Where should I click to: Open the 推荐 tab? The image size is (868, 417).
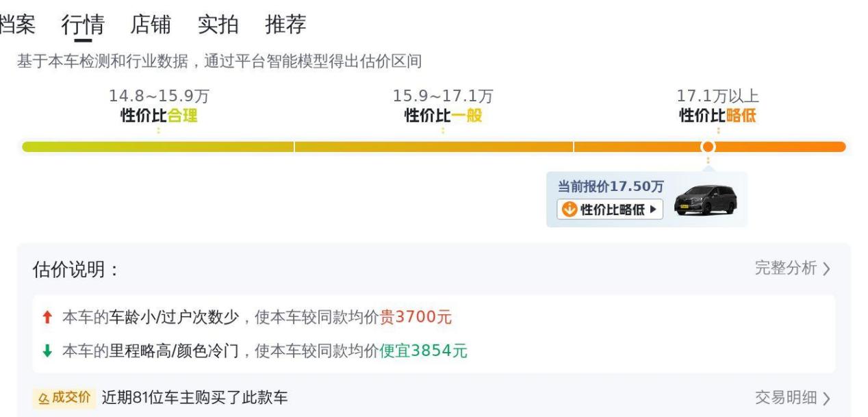(285, 25)
